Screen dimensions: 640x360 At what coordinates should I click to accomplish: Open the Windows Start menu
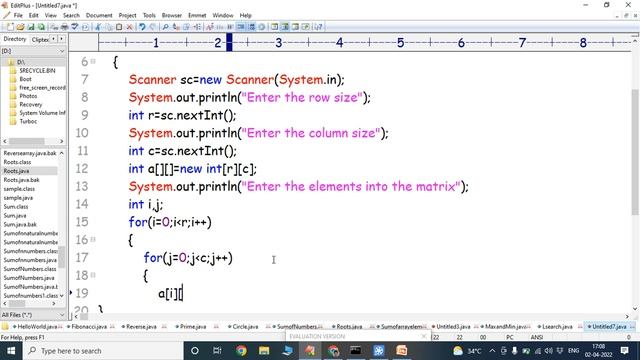point(11,351)
